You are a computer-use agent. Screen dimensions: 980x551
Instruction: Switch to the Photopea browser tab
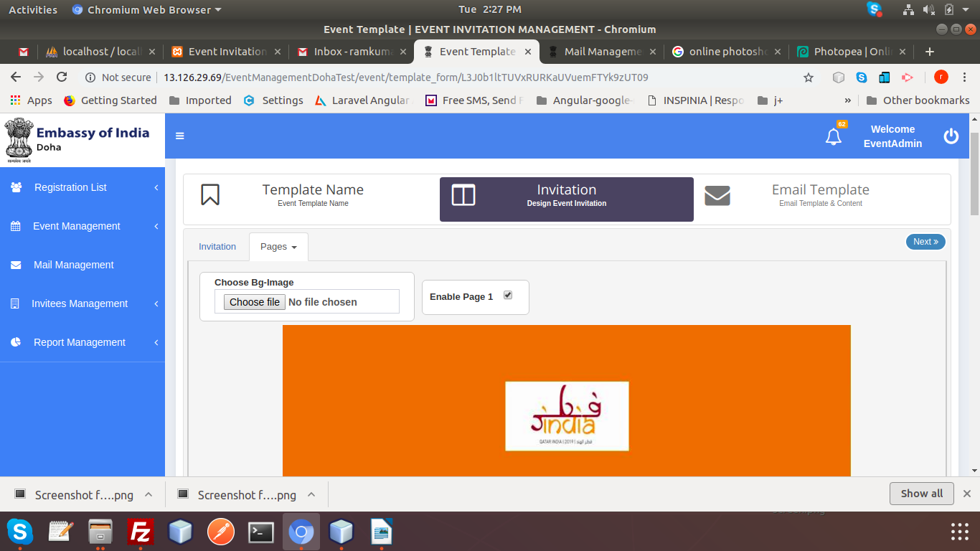[851, 52]
